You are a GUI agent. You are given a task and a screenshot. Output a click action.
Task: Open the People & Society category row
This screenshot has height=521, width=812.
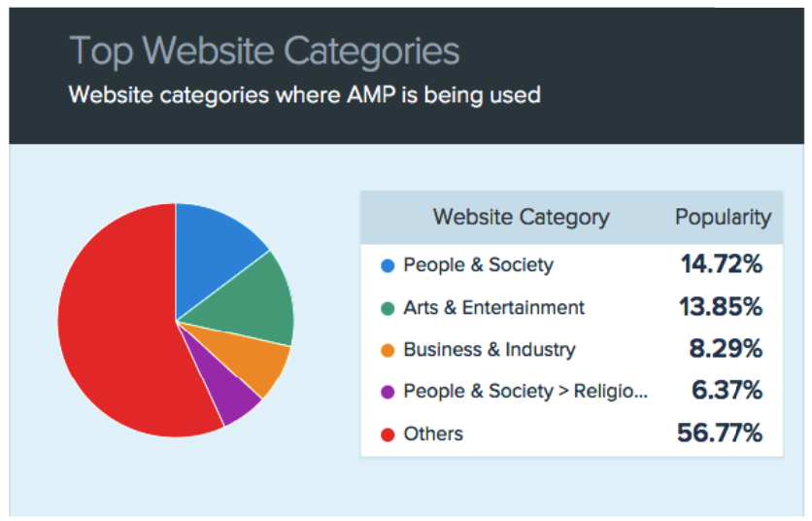tap(572, 265)
